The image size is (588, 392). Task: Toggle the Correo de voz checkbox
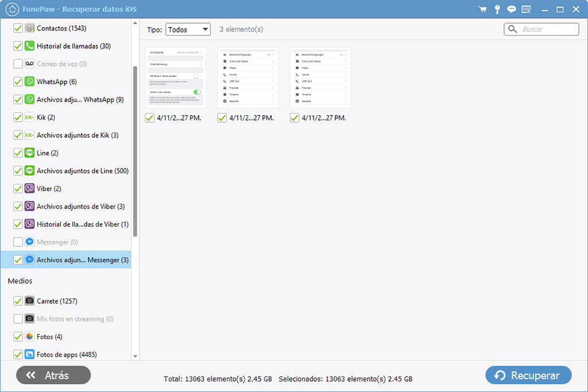(18, 64)
